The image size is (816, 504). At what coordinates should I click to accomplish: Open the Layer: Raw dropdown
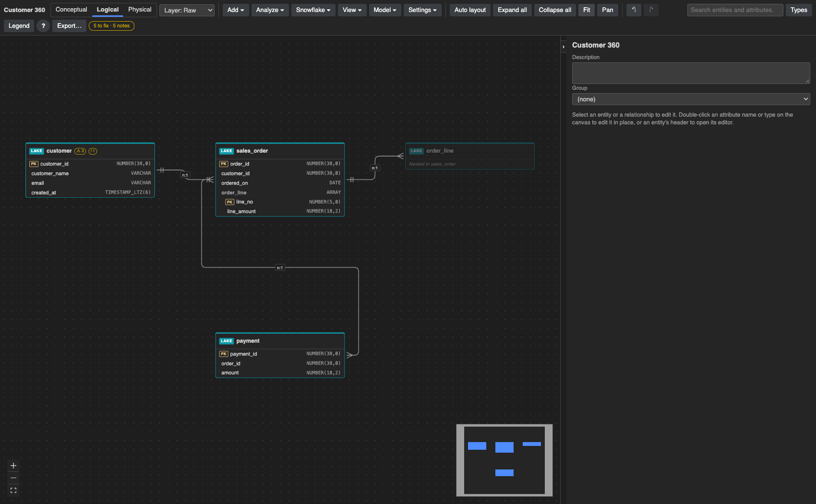tap(187, 10)
